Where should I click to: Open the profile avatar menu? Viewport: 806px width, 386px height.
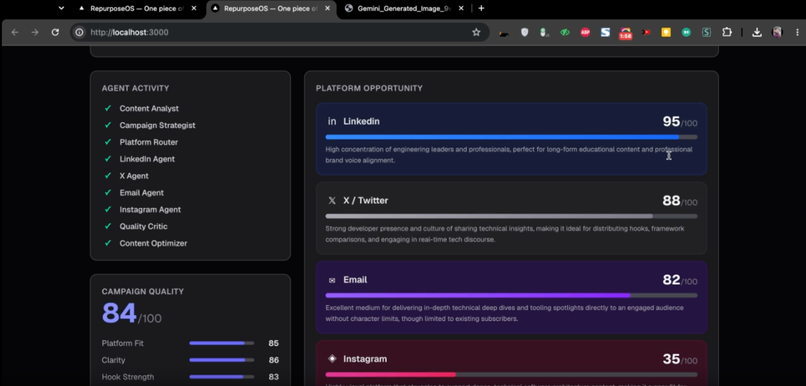click(x=777, y=32)
